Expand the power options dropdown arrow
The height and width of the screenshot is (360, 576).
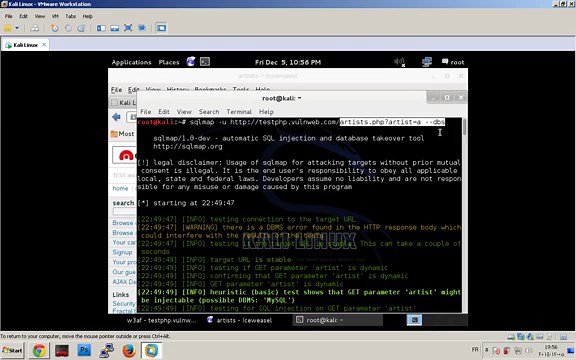(17, 28)
